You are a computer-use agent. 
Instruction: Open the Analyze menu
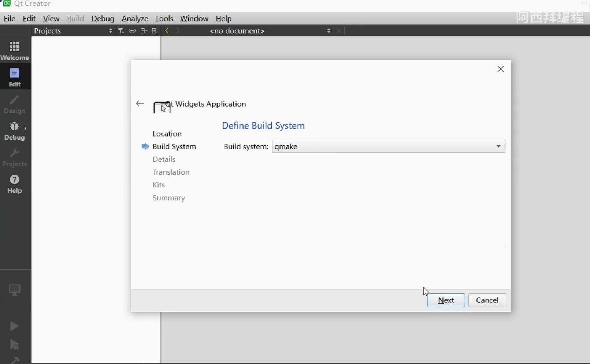pos(135,18)
